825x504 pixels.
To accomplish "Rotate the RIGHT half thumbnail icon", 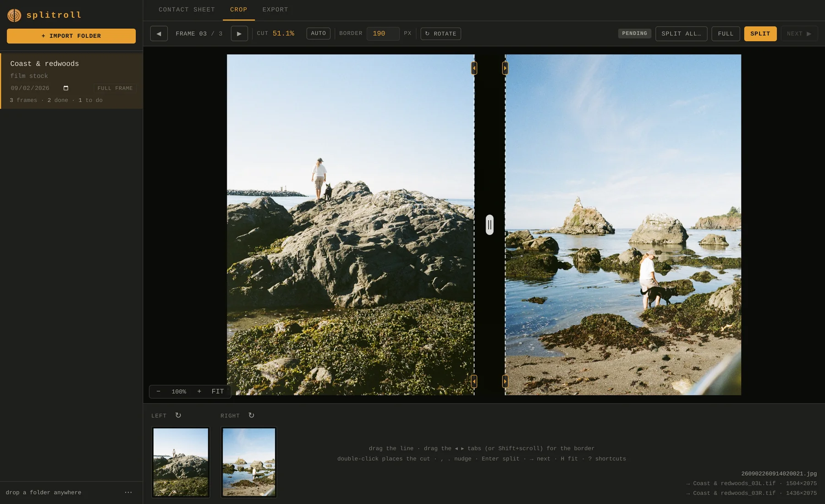I will [251, 415].
